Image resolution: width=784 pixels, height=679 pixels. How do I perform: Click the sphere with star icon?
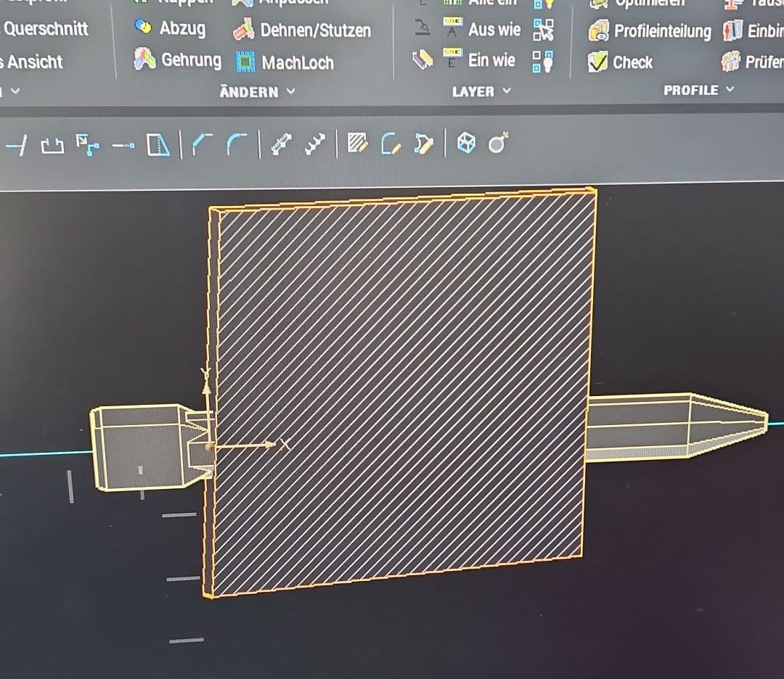point(498,144)
